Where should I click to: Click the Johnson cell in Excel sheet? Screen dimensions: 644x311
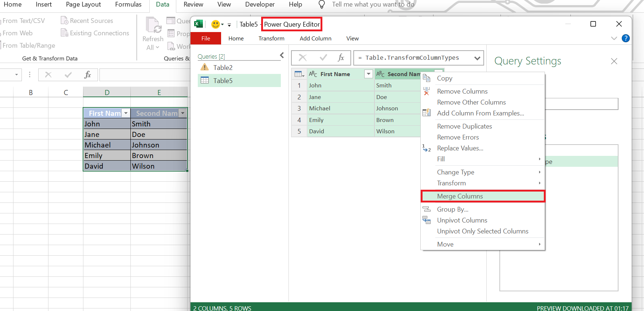(159, 145)
